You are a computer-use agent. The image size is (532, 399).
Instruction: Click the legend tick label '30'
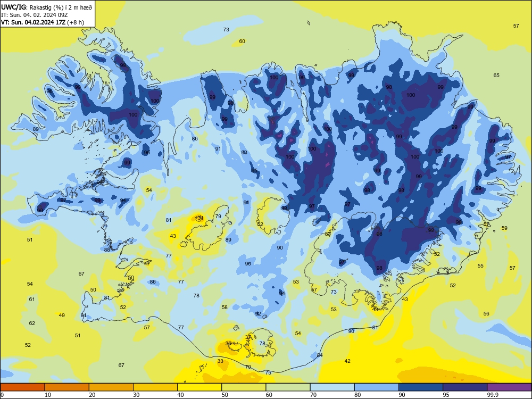pyautogui.click(x=136, y=395)
